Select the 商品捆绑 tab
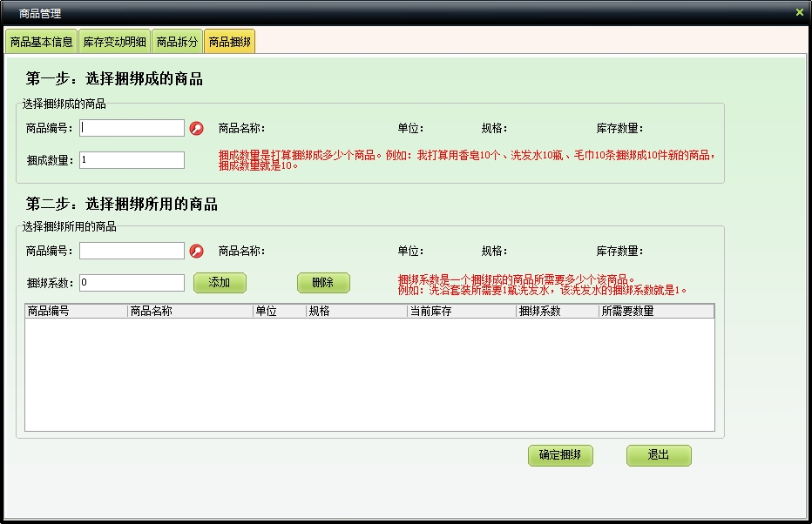 tap(229, 42)
